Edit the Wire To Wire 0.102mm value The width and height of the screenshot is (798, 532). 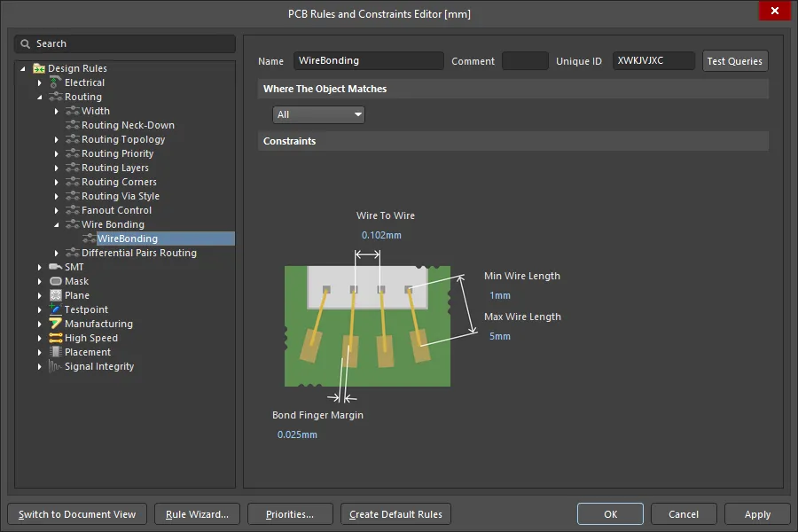381,236
